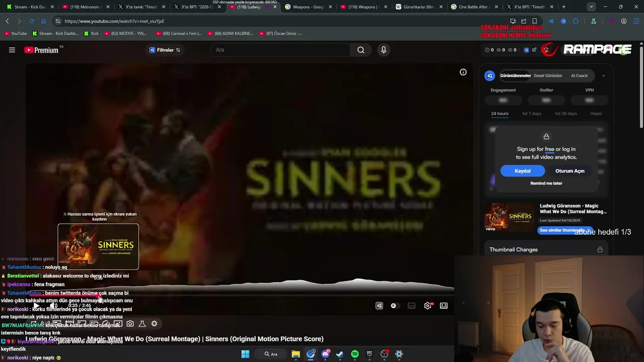This screenshot has width=644, height=362.
Task: Click the flask icon below the player
Action: (x=142, y=324)
